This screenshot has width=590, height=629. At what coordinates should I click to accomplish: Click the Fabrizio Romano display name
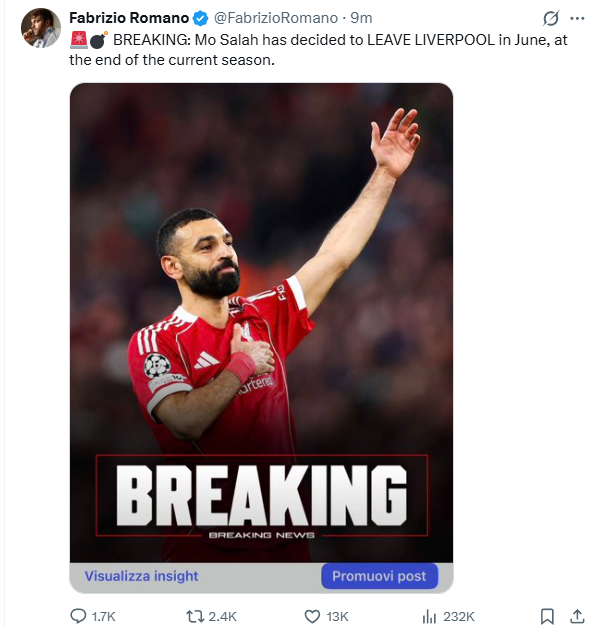(129, 18)
